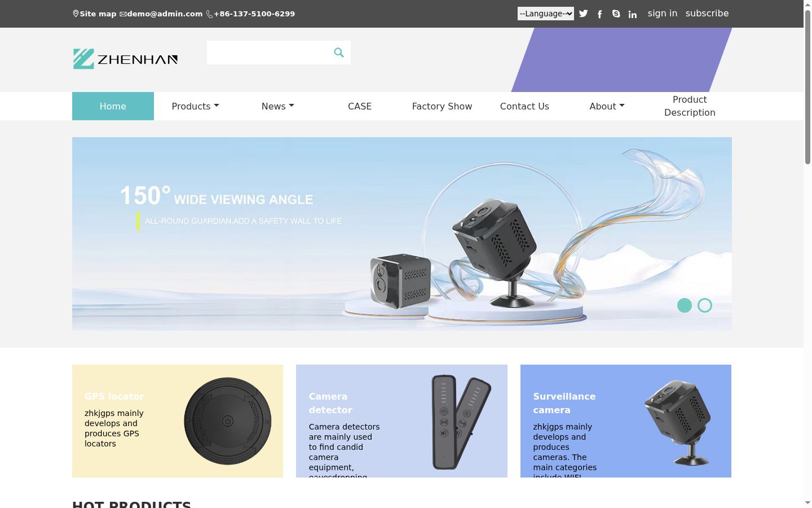812x508 pixels.
Task: Switch to second carousel slide indicator
Action: point(705,305)
